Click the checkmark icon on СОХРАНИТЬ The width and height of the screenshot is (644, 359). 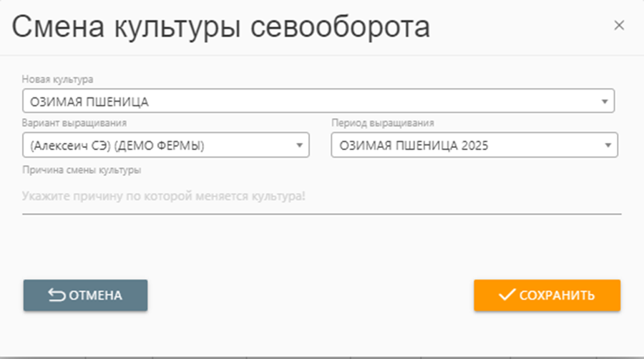pos(507,295)
